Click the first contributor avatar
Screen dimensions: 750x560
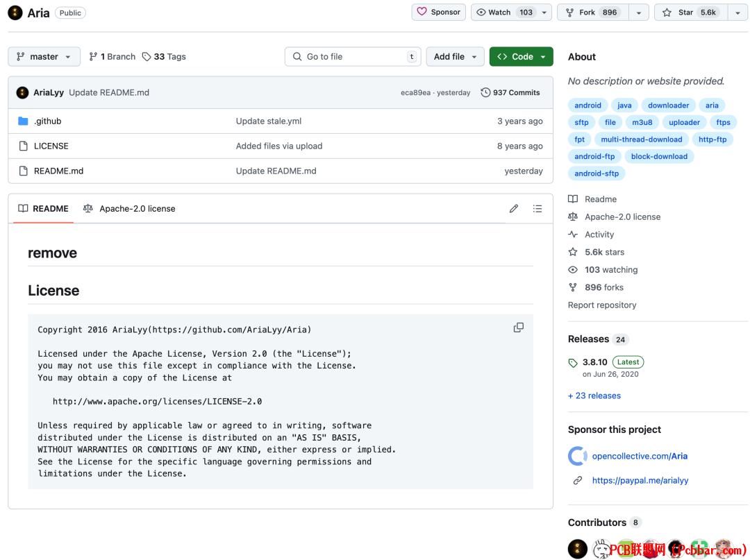pos(578,550)
